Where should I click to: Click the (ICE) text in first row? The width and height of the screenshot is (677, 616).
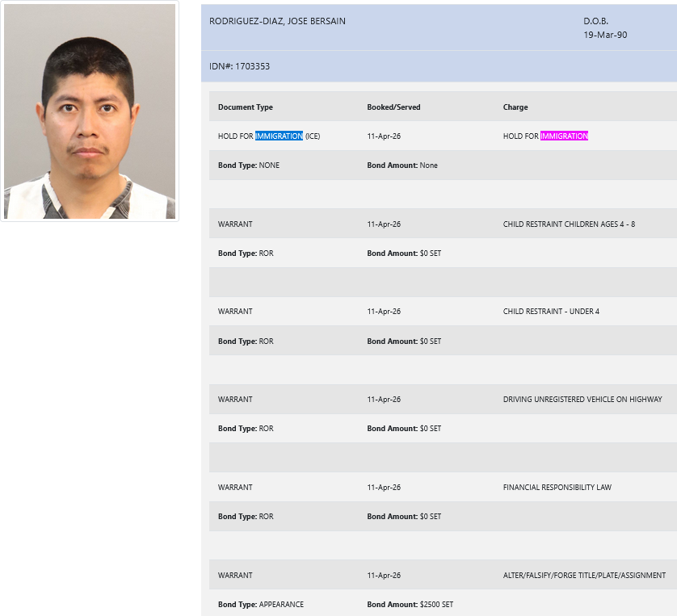point(313,136)
